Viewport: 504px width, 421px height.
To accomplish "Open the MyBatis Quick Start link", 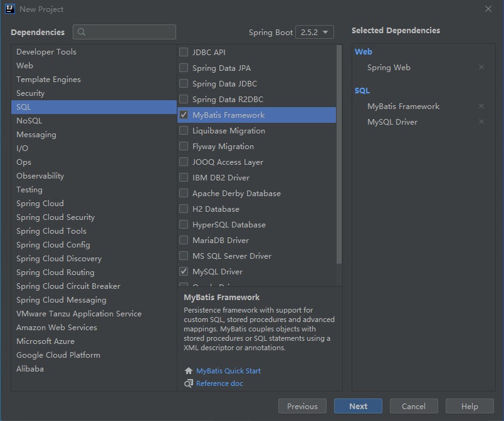I will pyautogui.click(x=229, y=371).
